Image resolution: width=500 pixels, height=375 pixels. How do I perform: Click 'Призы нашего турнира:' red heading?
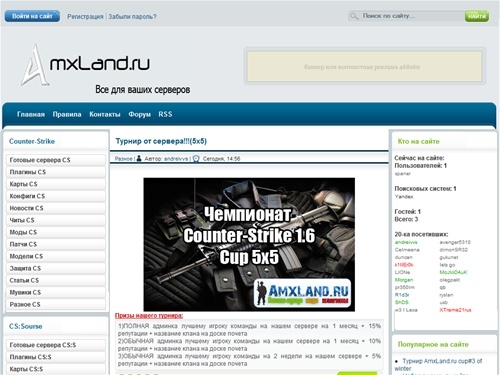pyautogui.click(x=149, y=315)
